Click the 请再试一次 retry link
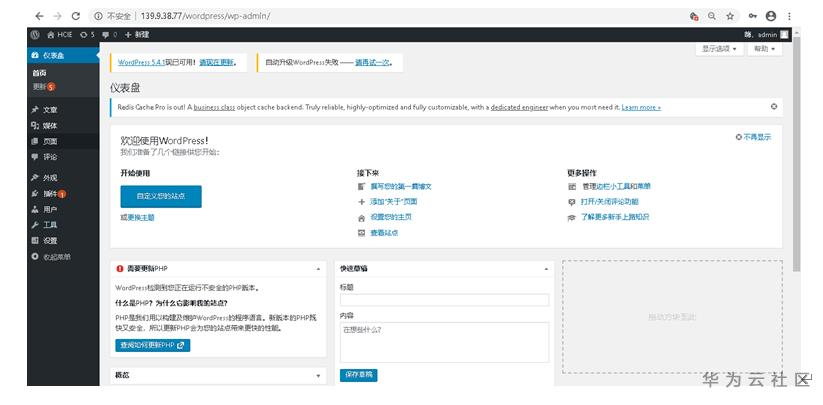Screen dimensions: 823x405 click(x=372, y=62)
